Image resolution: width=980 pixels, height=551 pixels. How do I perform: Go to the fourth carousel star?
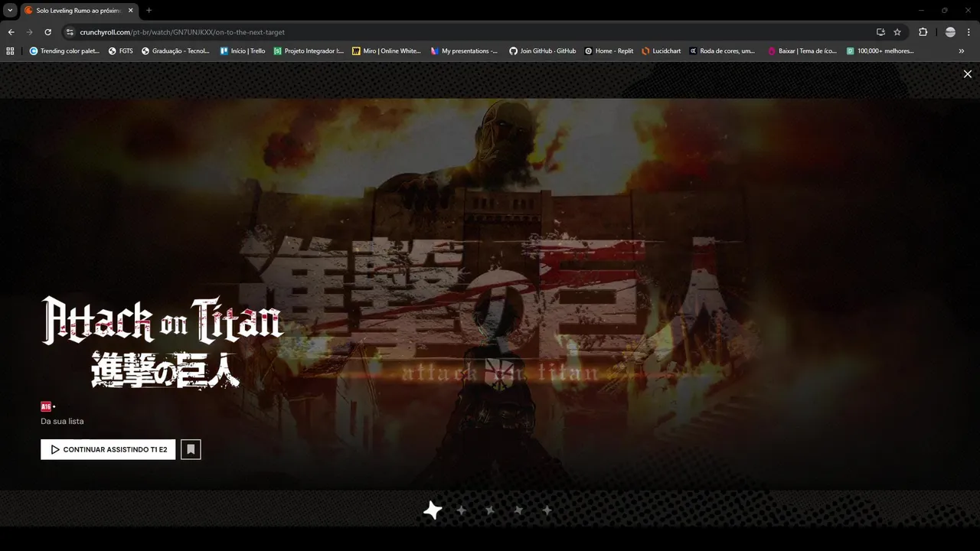[518, 510]
